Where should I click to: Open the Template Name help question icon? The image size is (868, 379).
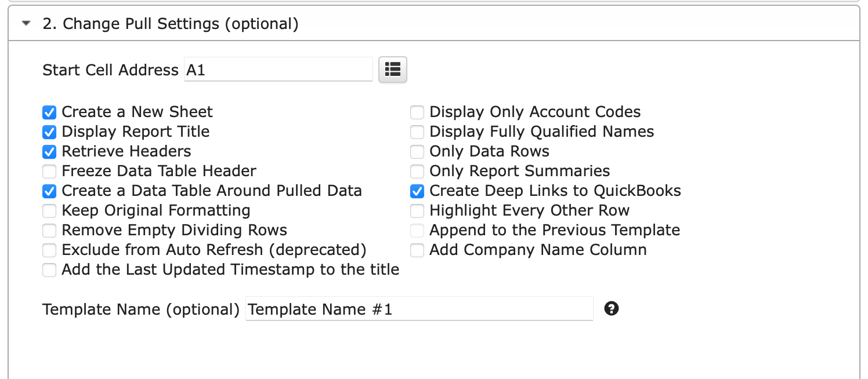(x=611, y=308)
